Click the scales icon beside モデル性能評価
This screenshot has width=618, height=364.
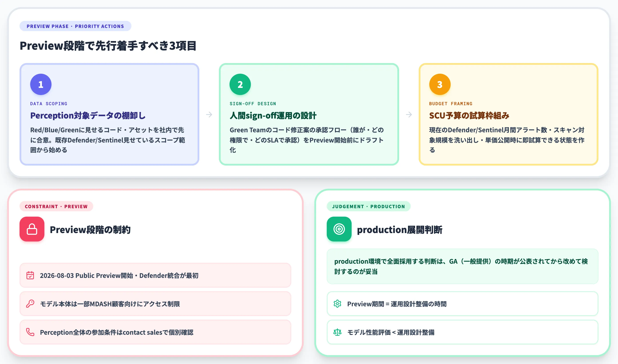[337, 332]
